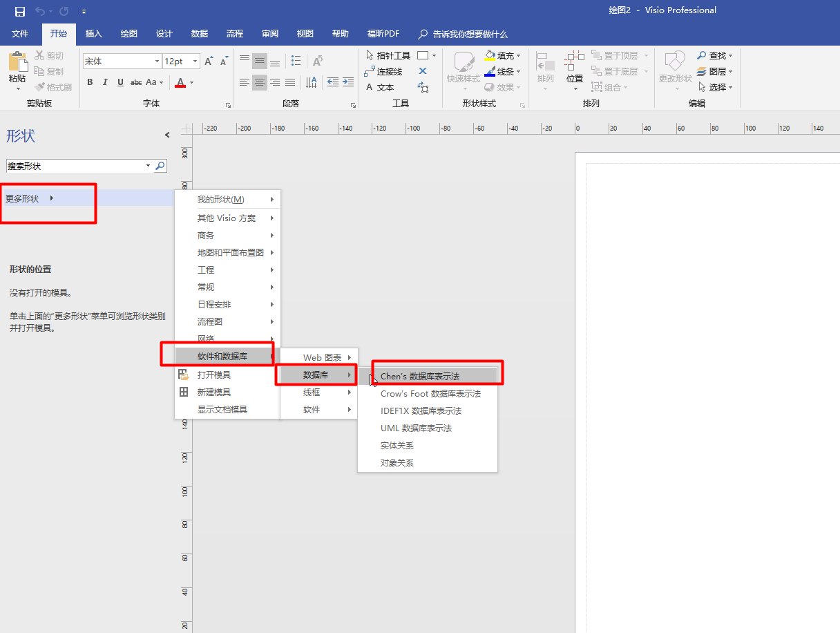The image size is (840, 633).
Task: Toggle underline formatting
Action: pos(118,82)
